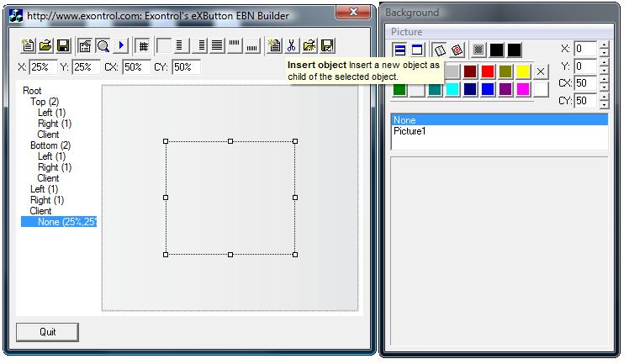Select the red crossed picture icon
Viewport: 629px width, 364px height.
pyautogui.click(x=457, y=51)
